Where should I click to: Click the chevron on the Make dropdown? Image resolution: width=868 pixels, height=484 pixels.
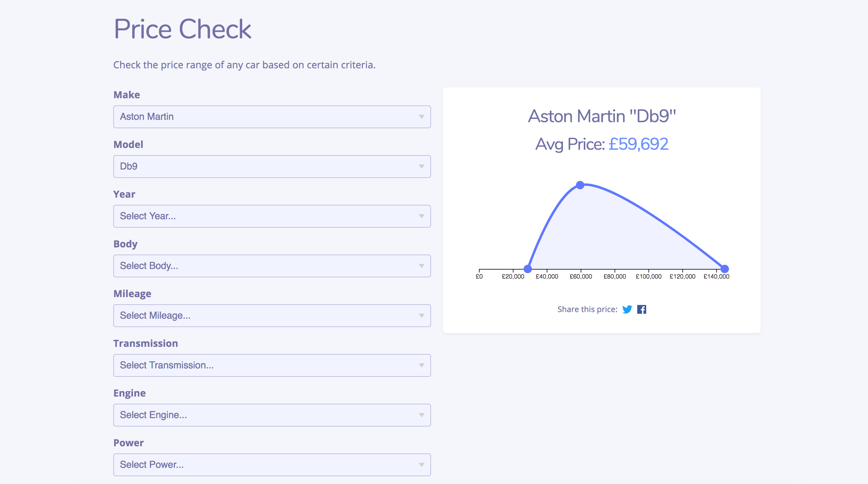pos(421,117)
